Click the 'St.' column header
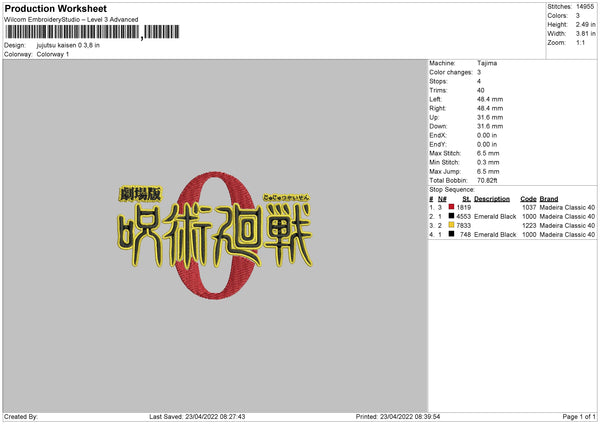600x424 pixels. [x=466, y=199]
